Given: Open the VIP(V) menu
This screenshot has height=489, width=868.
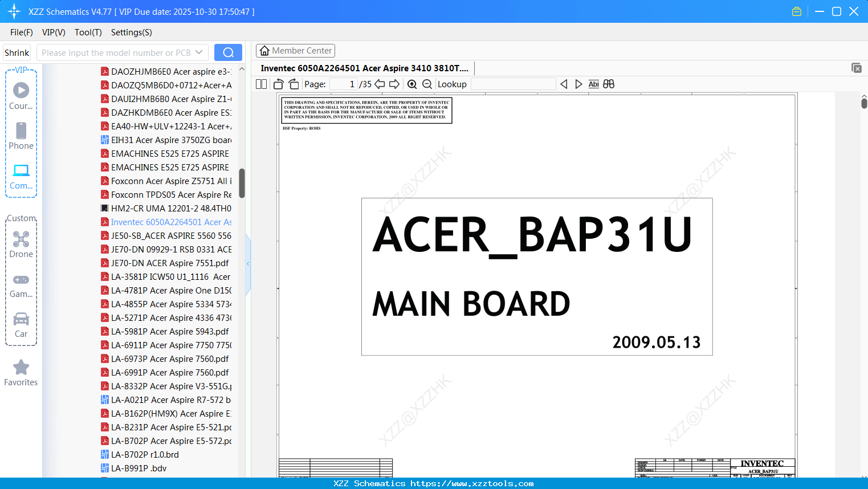Looking at the screenshot, I should tap(54, 32).
